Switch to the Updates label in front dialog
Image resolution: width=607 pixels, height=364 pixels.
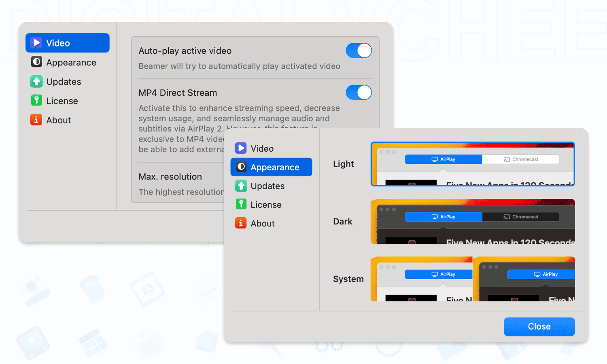tap(267, 186)
